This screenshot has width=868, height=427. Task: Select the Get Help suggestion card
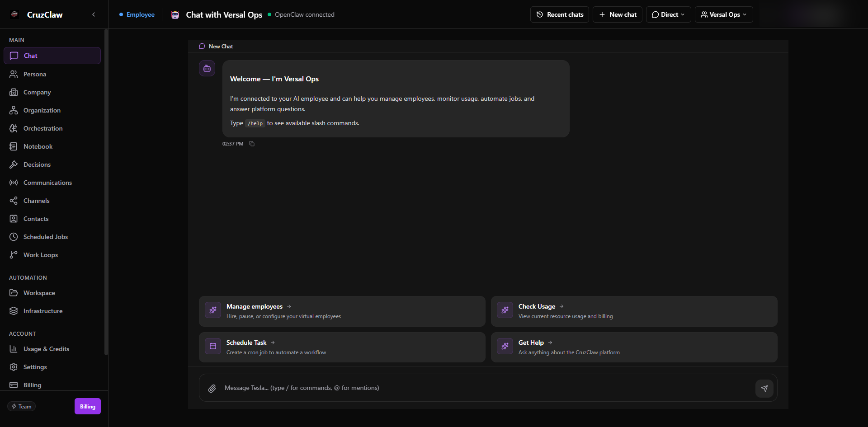[x=634, y=347]
